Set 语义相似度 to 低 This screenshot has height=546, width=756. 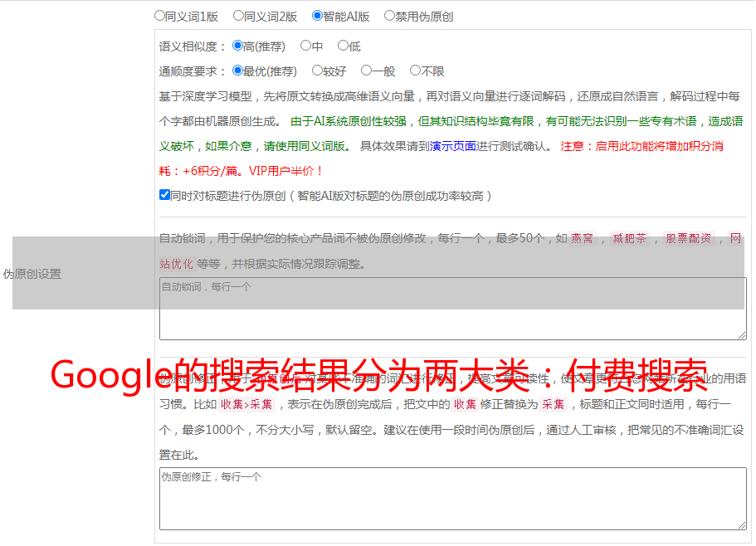pyautogui.click(x=343, y=46)
